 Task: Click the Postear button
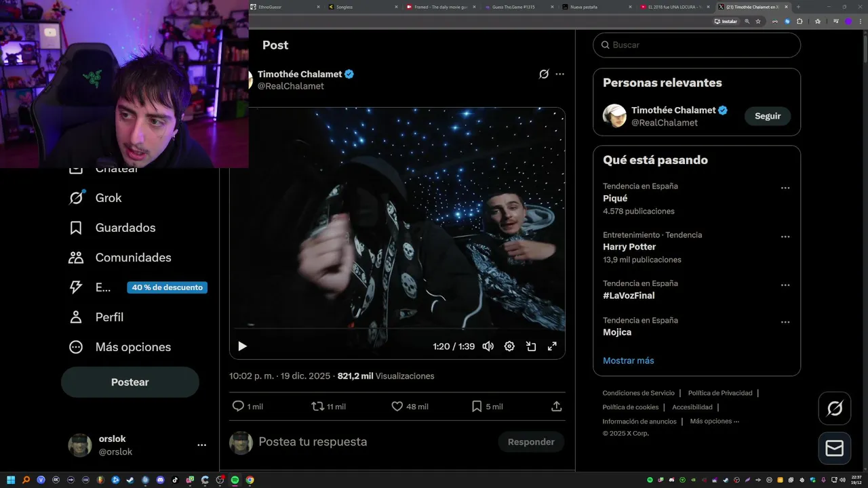[x=130, y=382]
